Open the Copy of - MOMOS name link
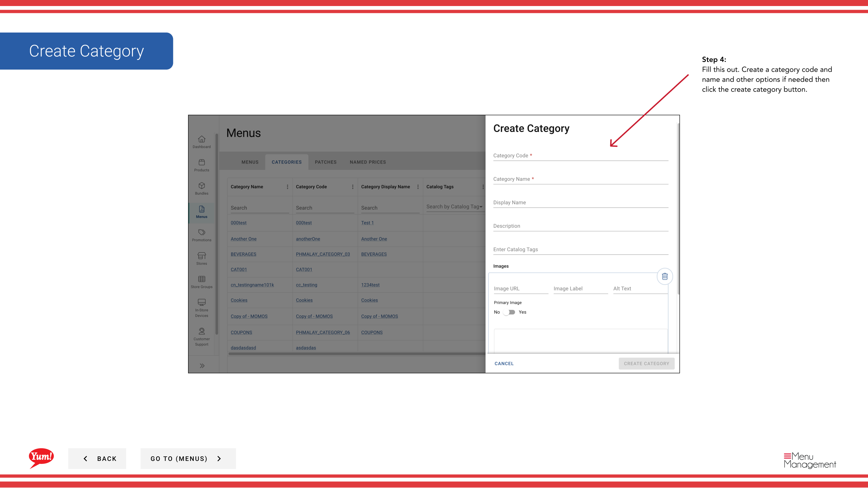The height and width of the screenshot is (488, 868). (x=249, y=317)
